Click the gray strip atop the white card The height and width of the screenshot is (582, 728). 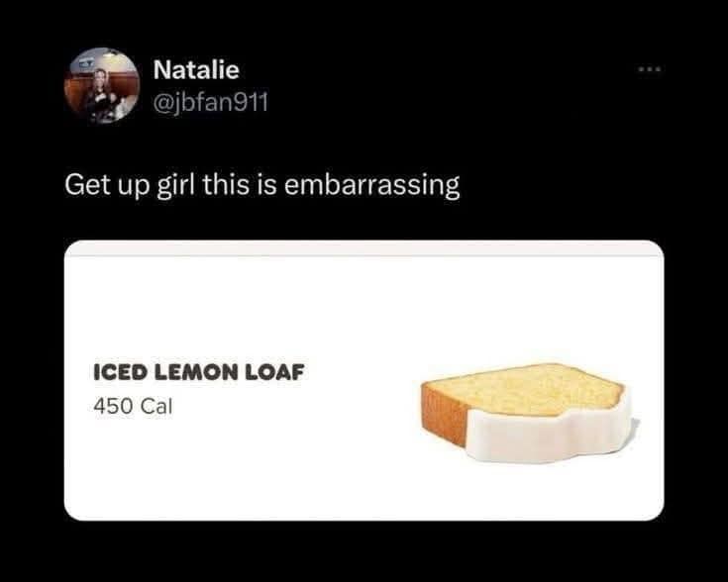(364, 248)
